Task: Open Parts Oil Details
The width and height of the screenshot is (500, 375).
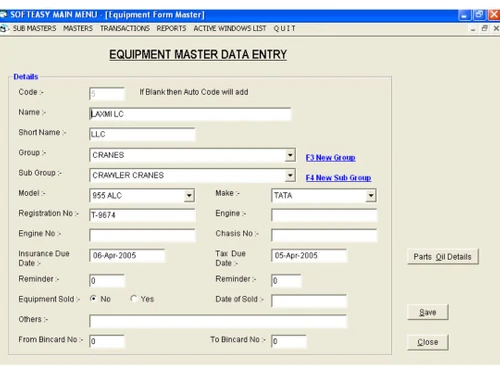Action: [x=443, y=257]
